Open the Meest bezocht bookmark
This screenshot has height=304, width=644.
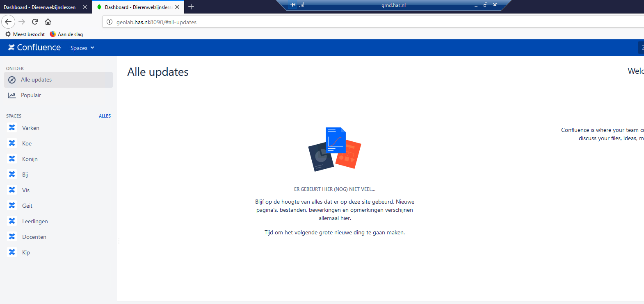coord(25,34)
